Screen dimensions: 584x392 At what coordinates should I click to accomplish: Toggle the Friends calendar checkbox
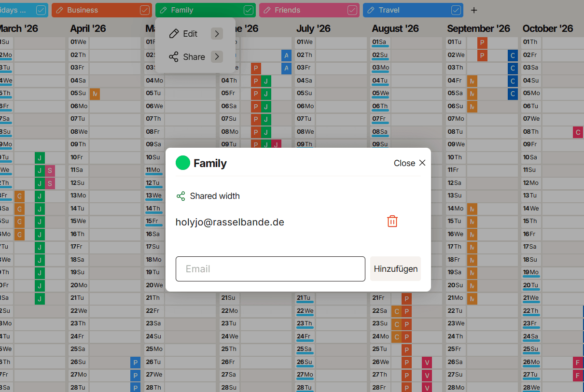[352, 10]
